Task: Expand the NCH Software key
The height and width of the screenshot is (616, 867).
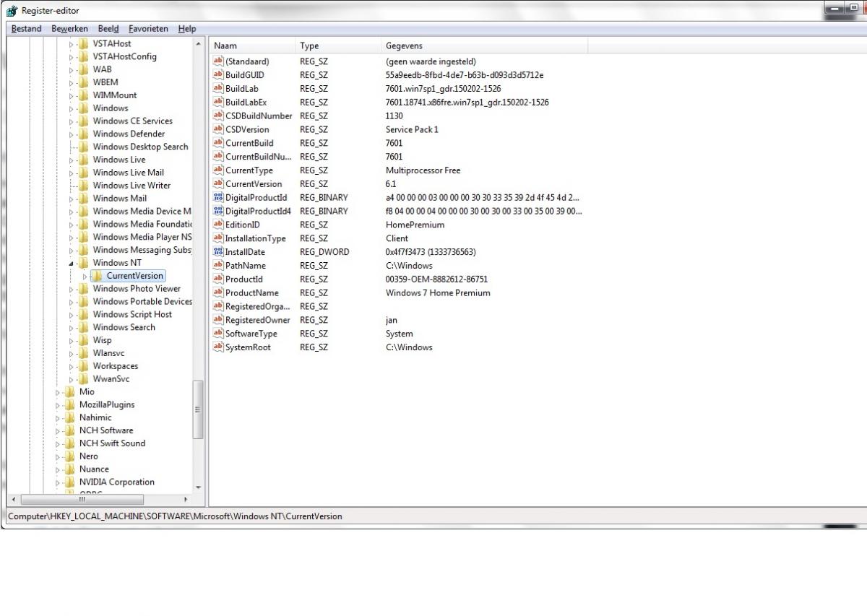Action: [59, 431]
